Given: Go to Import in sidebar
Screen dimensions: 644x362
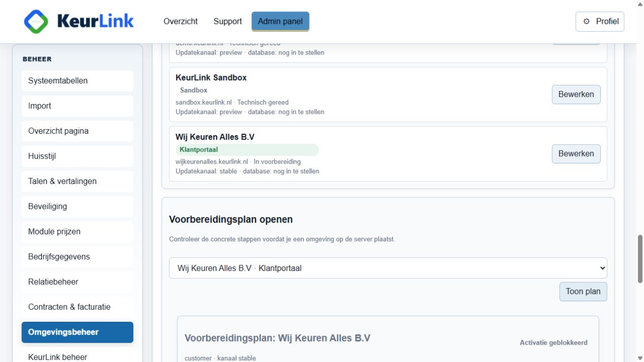Looking at the screenshot, I should (x=77, y=106).
